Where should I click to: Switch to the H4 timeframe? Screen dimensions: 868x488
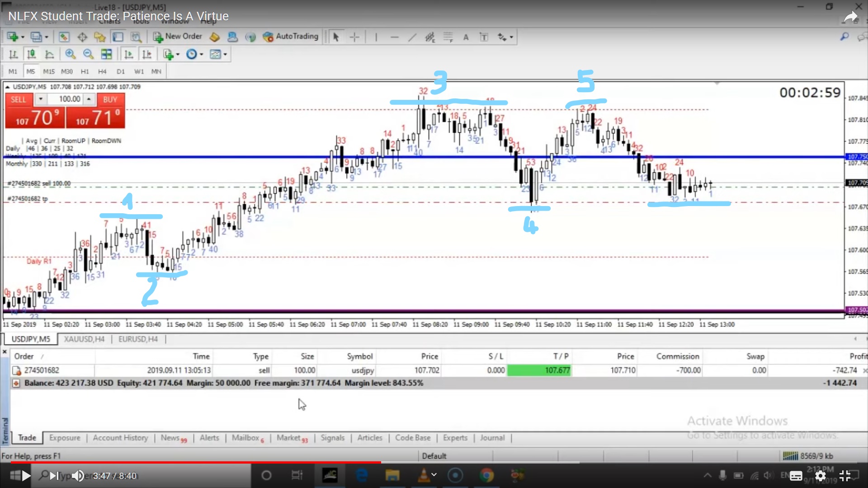[x=102, y=71]
